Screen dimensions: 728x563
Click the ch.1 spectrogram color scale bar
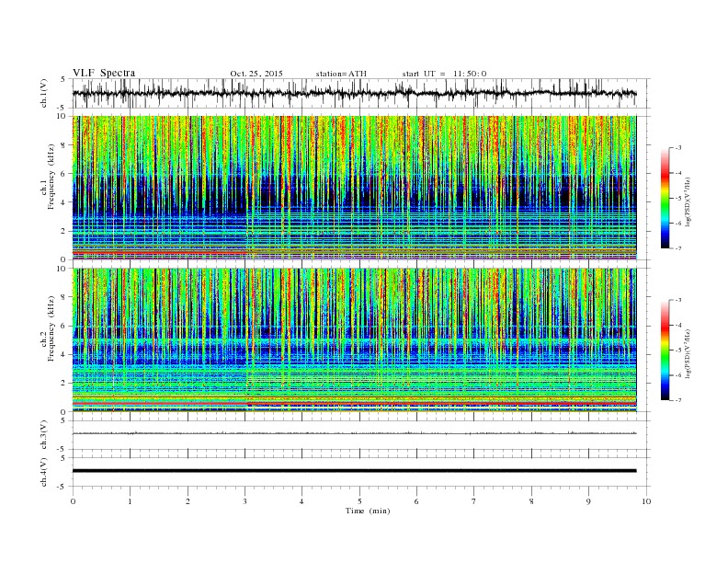(665, 198)
